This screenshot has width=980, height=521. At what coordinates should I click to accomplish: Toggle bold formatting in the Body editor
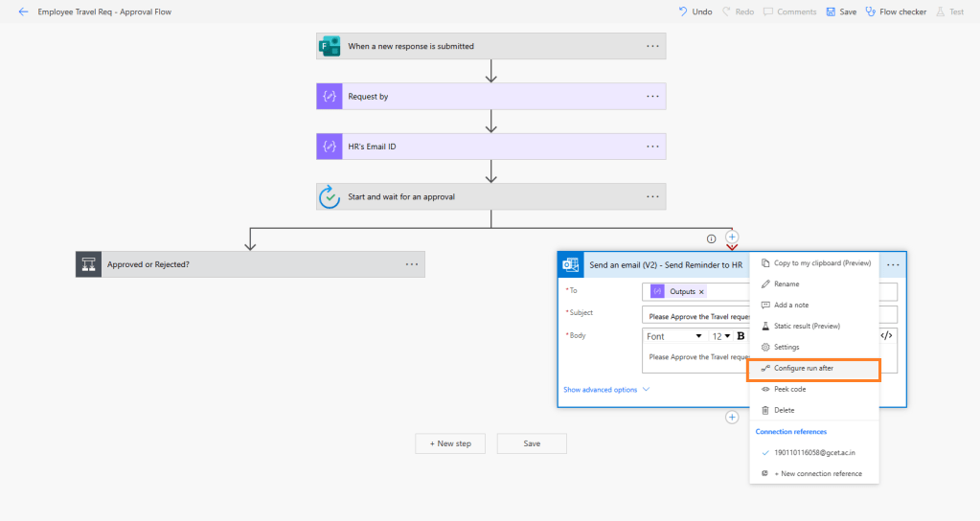(x=741, y=336)
